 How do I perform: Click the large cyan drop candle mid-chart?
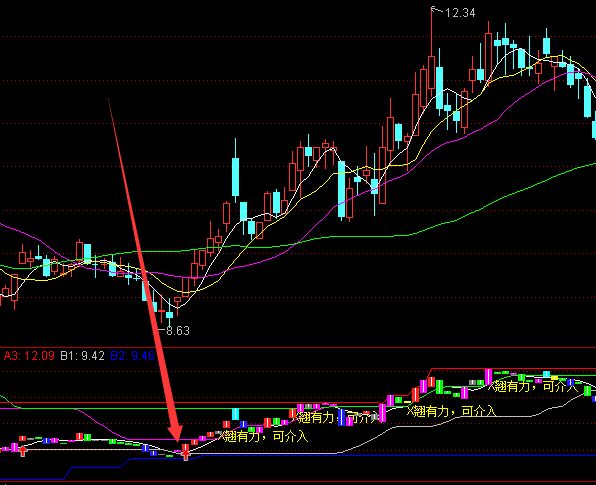tap(341, 189)
